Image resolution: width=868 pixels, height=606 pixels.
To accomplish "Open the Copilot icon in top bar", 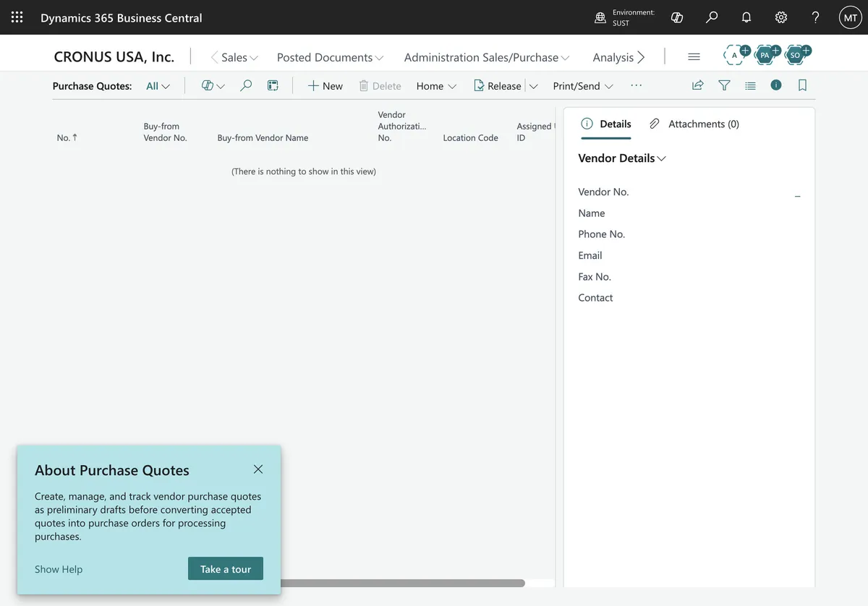I will (x=677, y=17).
